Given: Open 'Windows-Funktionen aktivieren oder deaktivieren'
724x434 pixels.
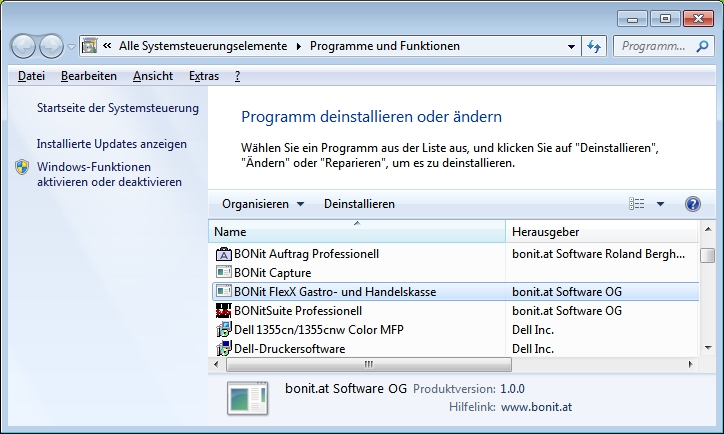Looking at the screenshot, I should click(109, 174).
